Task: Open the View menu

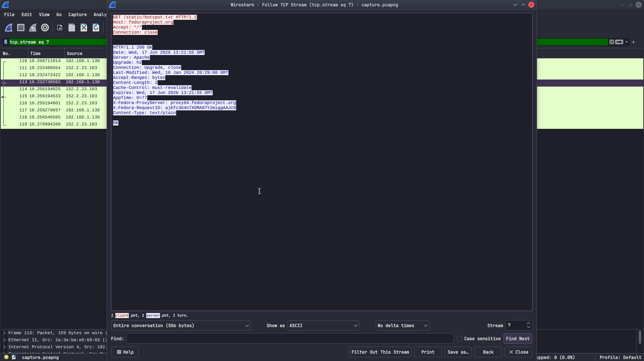Action: pyautogui.click(x=44, y=15)
